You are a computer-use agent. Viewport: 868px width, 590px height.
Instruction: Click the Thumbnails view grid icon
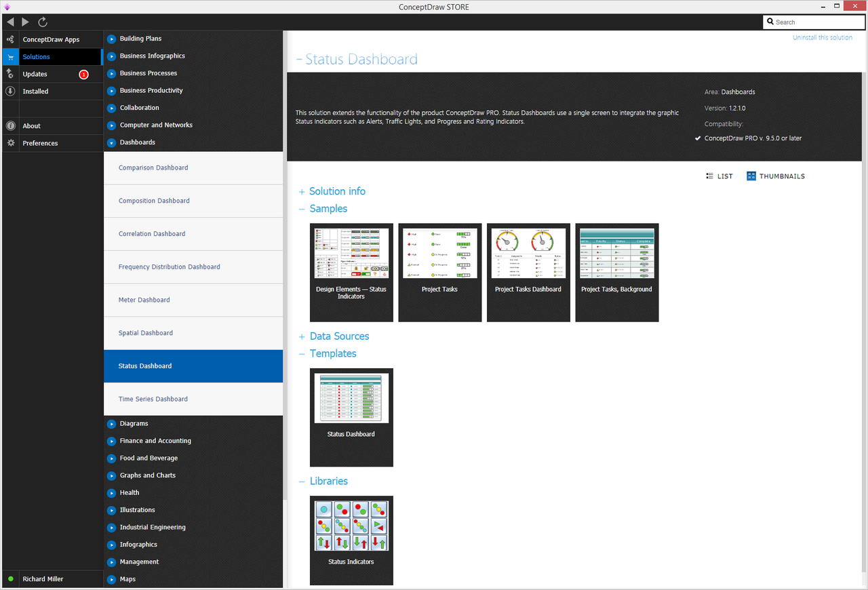click(x=751, y=176)
